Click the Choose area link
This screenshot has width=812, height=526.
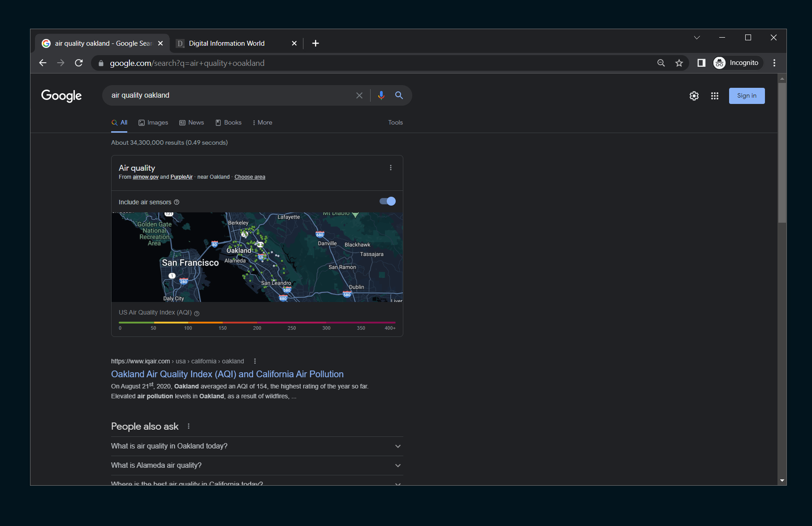[250, 177]
